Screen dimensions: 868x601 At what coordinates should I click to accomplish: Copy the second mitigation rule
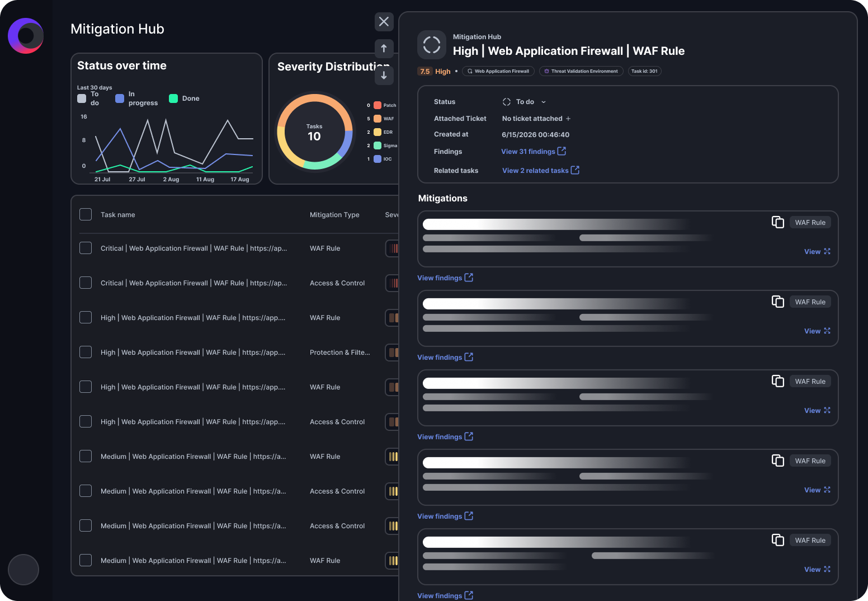778,302
